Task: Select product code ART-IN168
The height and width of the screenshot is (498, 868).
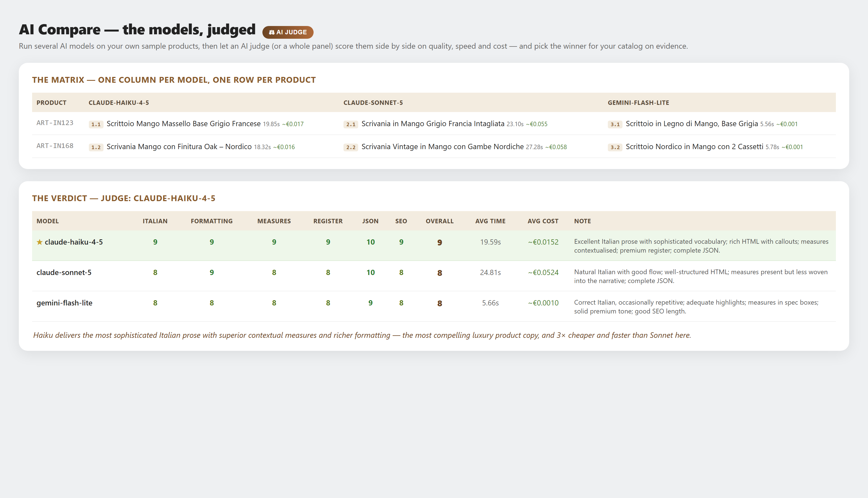Action: tap(55, 146)
